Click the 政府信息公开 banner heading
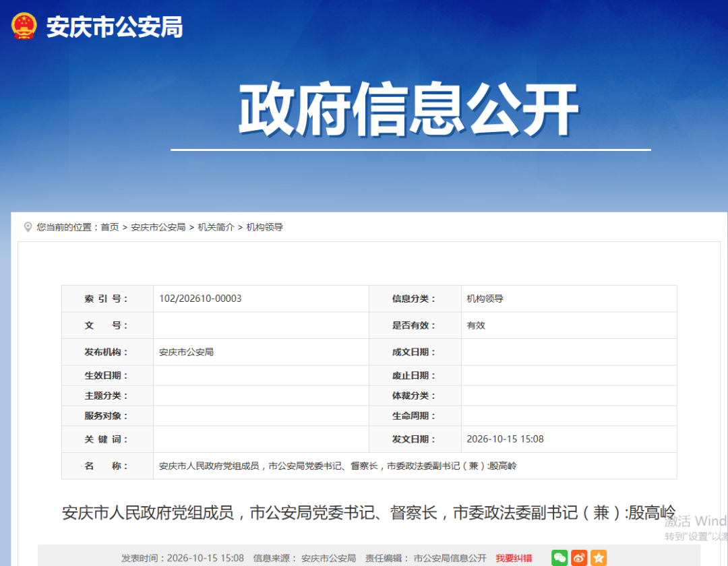Screen dimensions: 728x566 [409, 109]
